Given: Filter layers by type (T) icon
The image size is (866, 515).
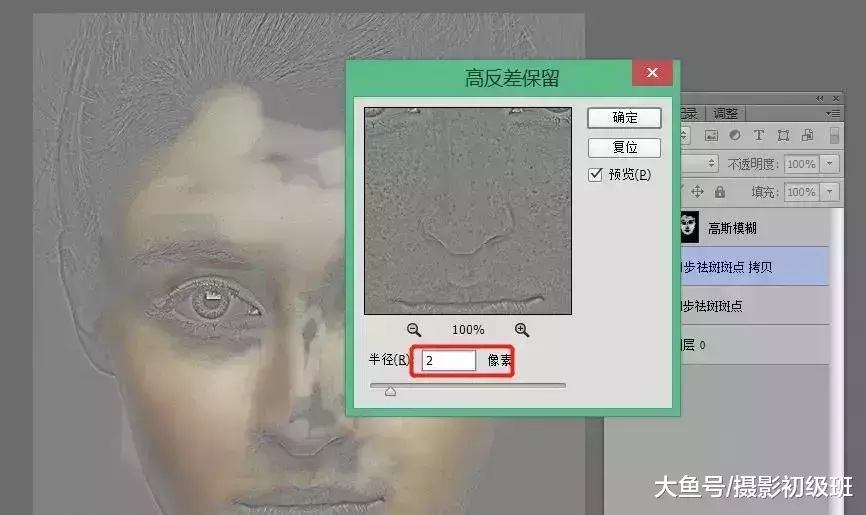Looking at the screenshot, I should 758,135.
